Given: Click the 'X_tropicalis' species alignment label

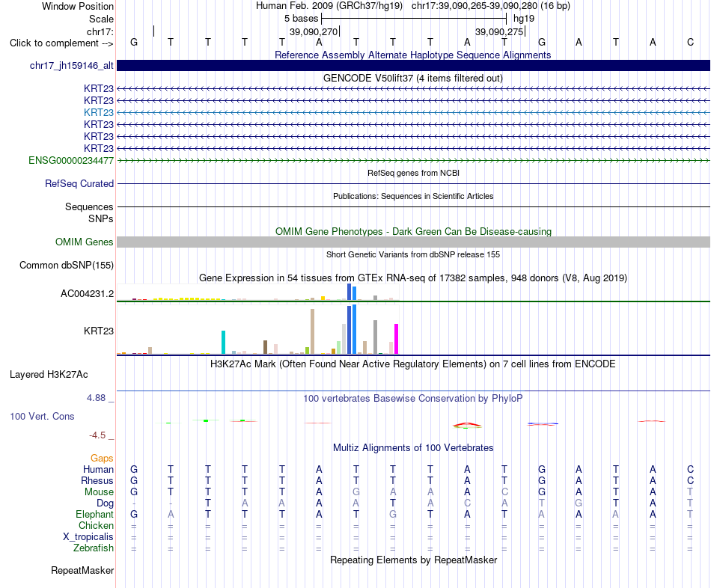Looking at the screenshot, I should tap(88, 537).
